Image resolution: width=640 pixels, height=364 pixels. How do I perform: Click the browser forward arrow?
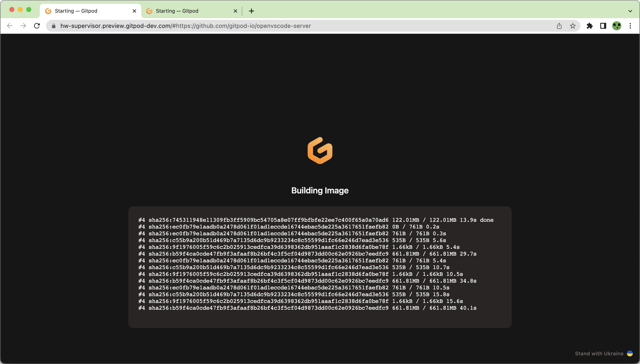tap(23, 26)
